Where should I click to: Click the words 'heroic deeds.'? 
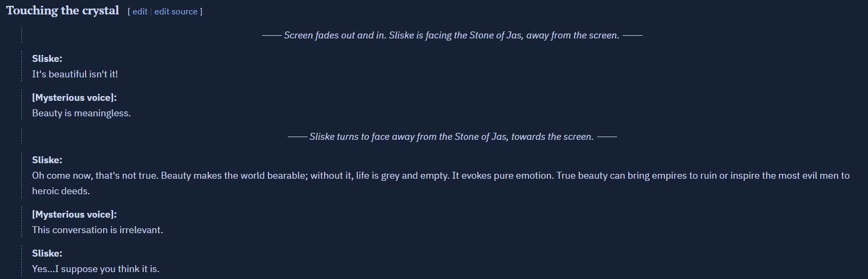[x=61, y=191]
